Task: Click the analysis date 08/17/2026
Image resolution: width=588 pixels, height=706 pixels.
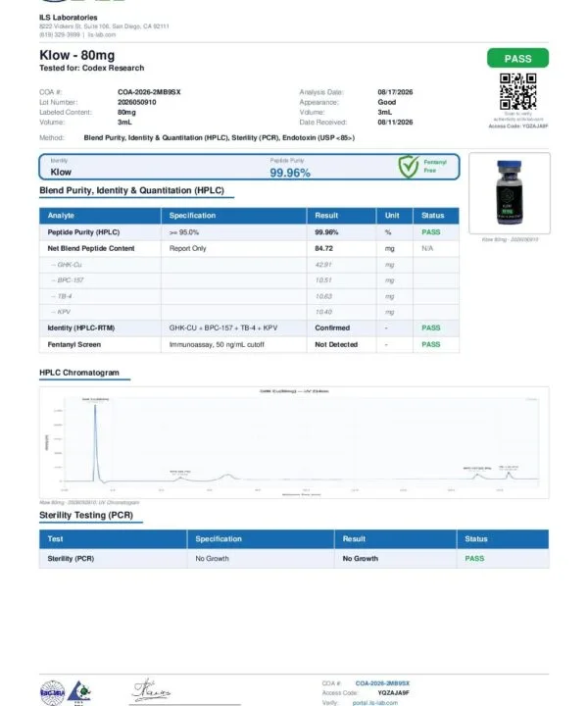Action: point(395,92)
